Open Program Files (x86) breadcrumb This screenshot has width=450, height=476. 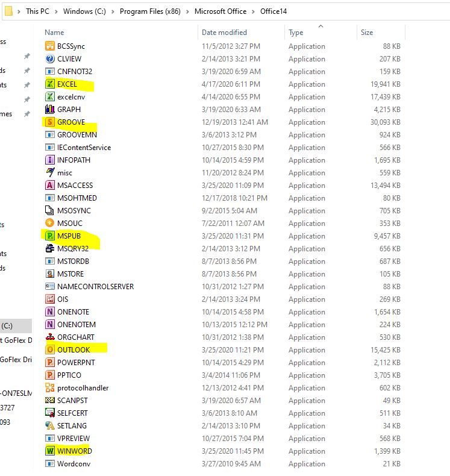pyautogui.click(x=150, y=11)
